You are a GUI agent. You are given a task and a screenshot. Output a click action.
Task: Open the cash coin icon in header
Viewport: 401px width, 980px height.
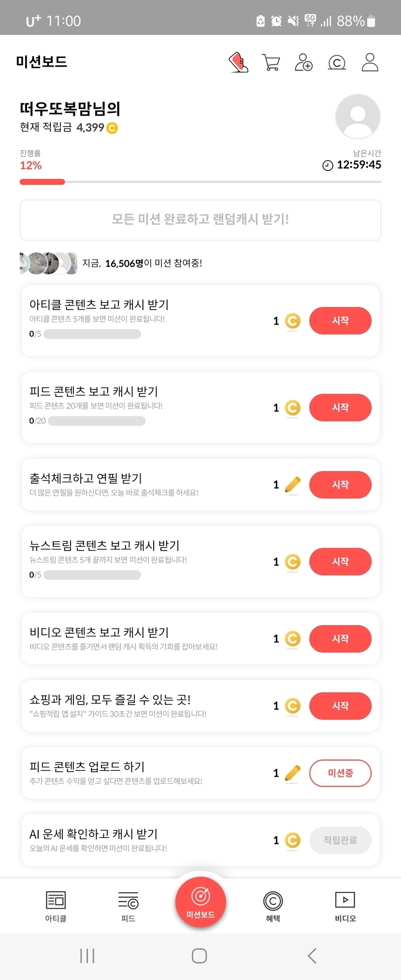point(337,62)
